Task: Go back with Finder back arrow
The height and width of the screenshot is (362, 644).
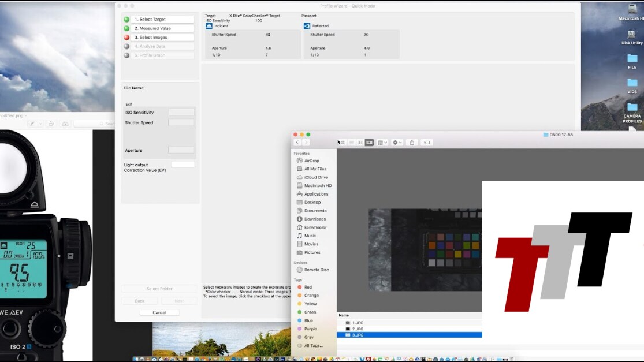Action: pos(297,143)
